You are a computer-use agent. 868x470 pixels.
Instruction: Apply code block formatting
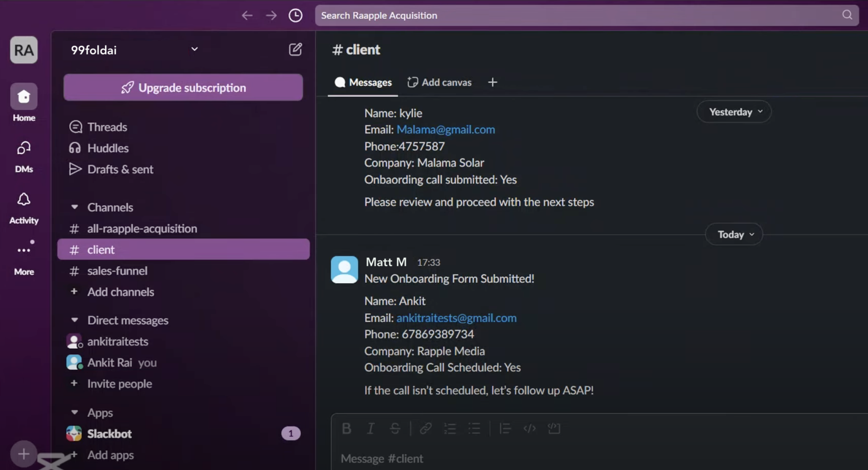coord(554,429)
